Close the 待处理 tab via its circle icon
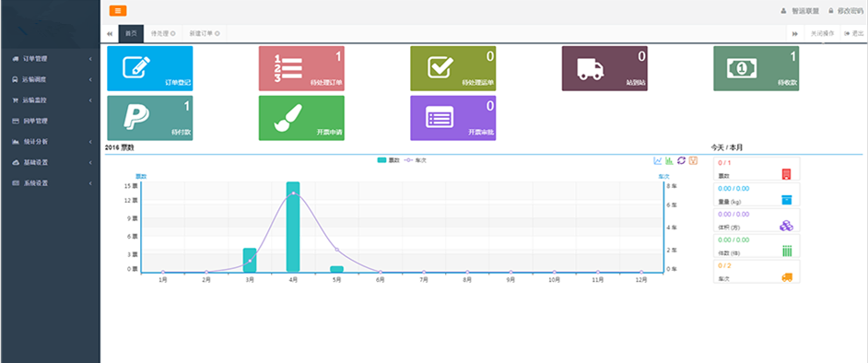 coord(173,34)
